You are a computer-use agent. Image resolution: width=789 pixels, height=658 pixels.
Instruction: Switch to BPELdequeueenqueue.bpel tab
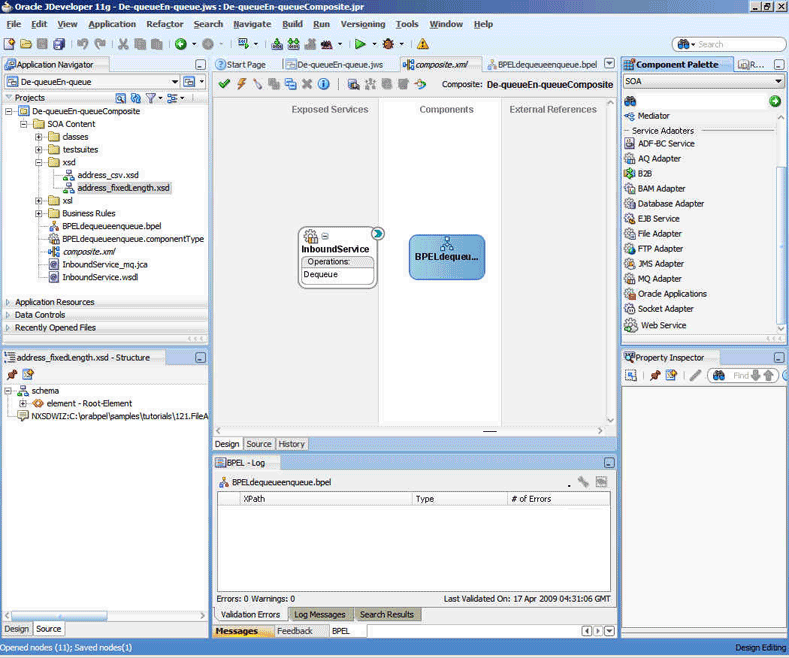coord(542,64)
